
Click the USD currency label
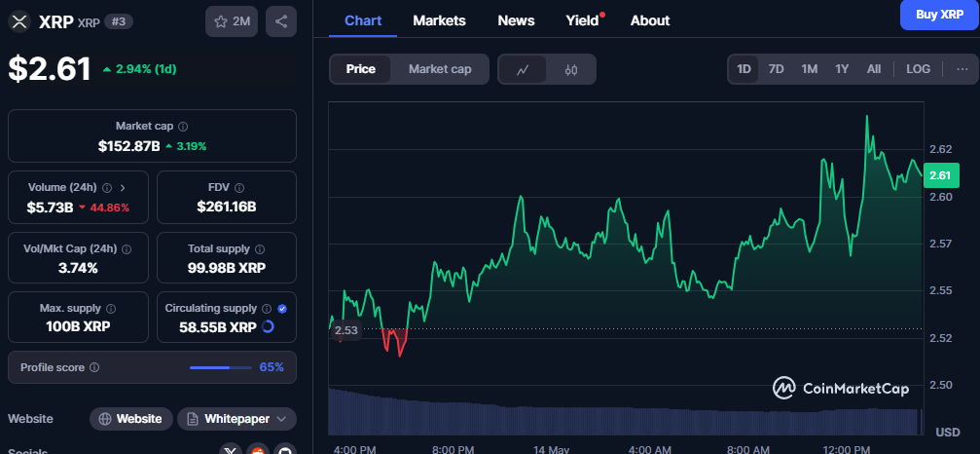tap(948, 433)
